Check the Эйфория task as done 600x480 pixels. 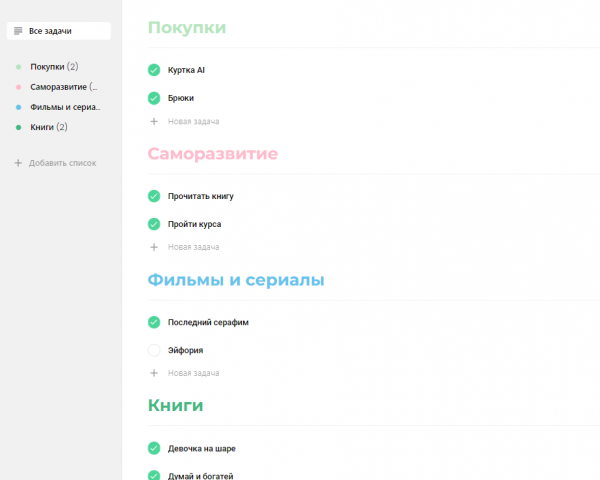[154, 350]
